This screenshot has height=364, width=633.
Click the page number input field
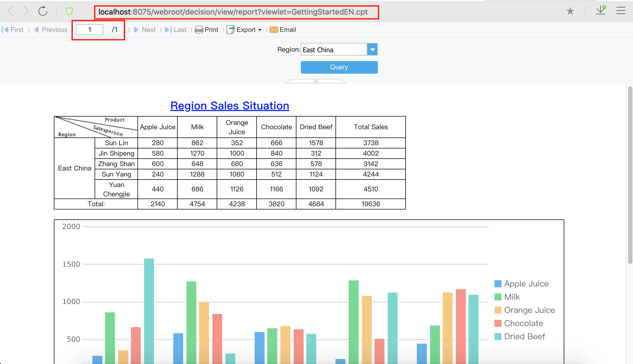click(x=89, y=29)
